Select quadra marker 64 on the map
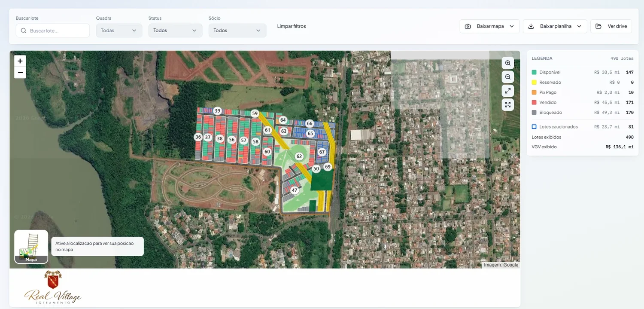644x309 pixels. (x=283, y=120)
